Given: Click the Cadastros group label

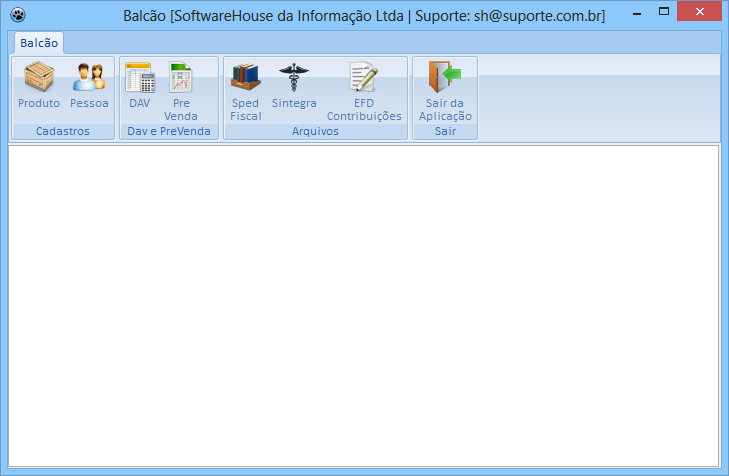Looking at the screenshot, I should 63,131.
